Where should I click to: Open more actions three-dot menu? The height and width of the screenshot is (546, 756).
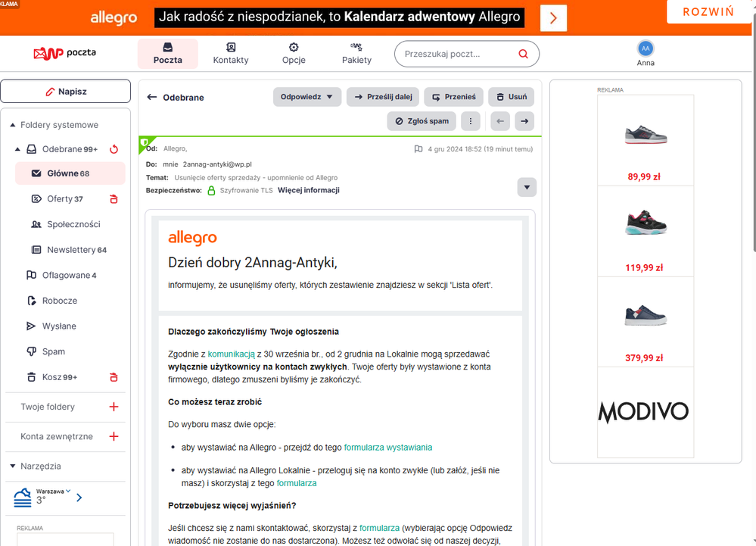tap(471, 120)
